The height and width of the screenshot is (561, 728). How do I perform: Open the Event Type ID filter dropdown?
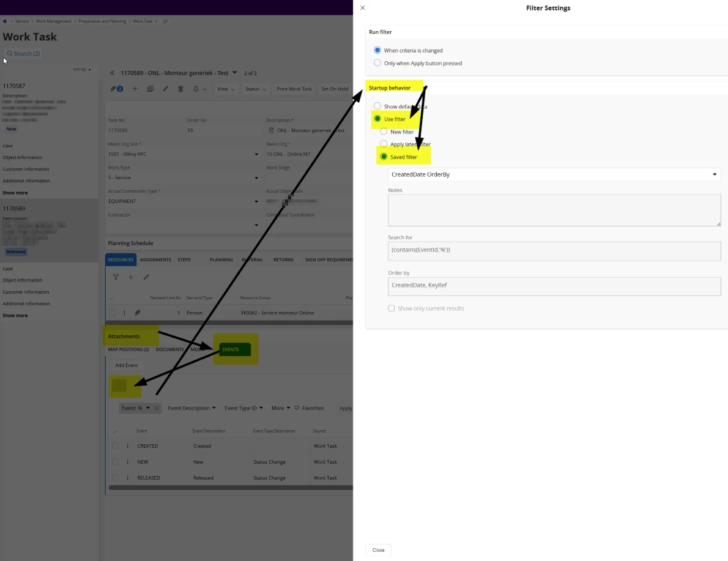(x=243, y=408)
